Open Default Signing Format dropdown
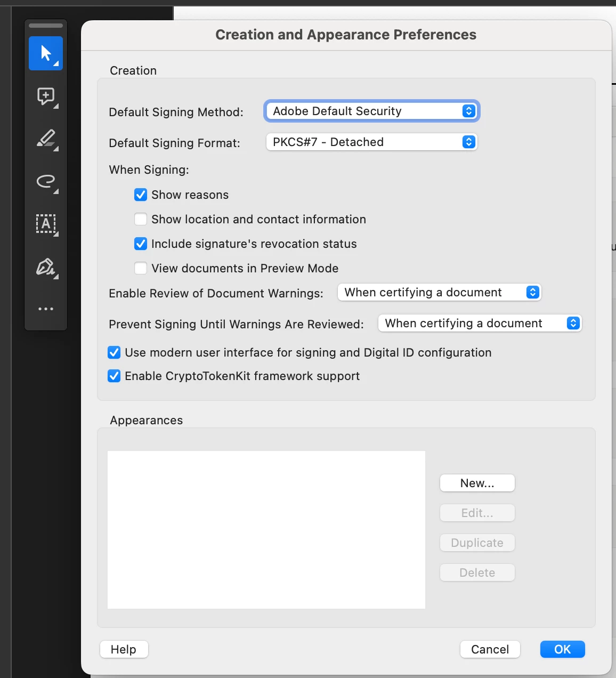Image resolution: width=616 pixels, height=678 pixels. 372,142
